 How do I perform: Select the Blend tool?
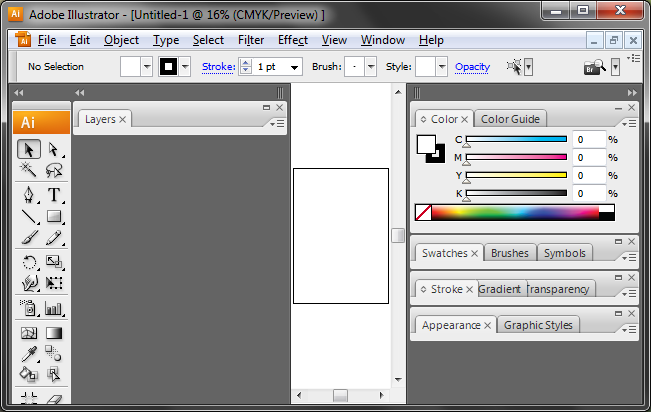coord(54,354)
